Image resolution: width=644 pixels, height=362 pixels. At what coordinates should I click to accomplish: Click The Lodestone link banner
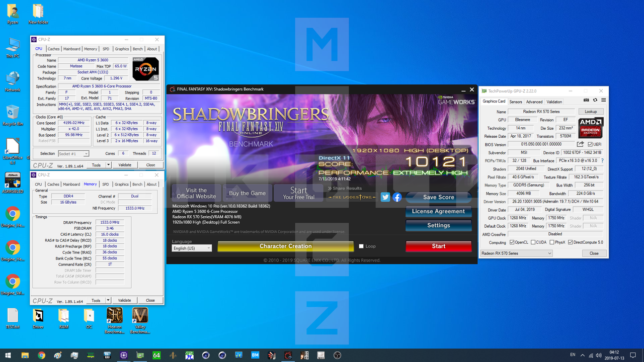point(353,197)
